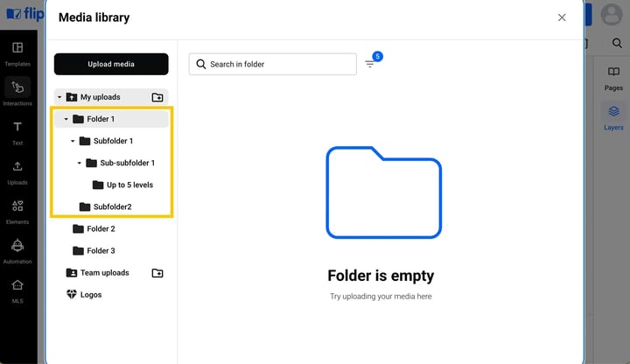
Task: Select Sub-subfolder 1 in the tree
Action: (121, 163)
